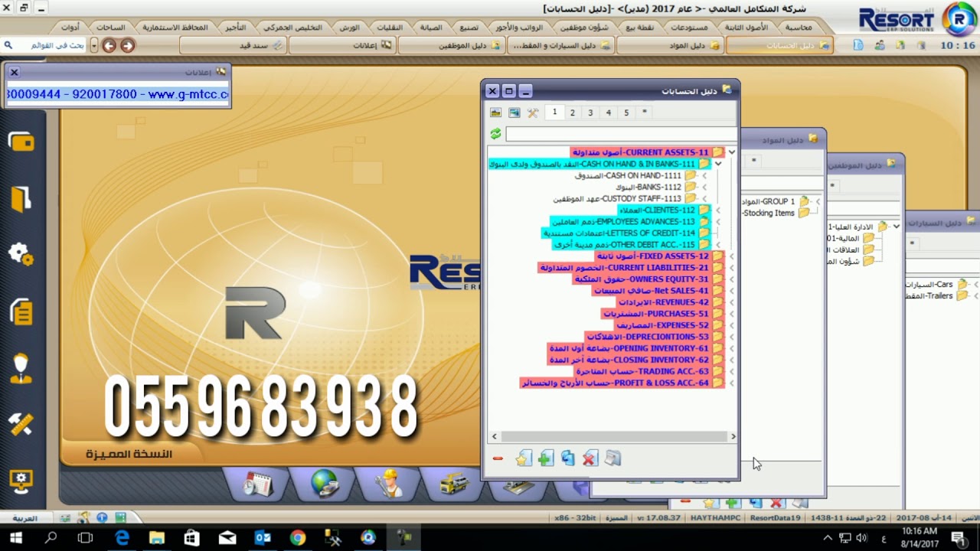
Task: Click the back arrow navigation button
Action: coord(109,46)
